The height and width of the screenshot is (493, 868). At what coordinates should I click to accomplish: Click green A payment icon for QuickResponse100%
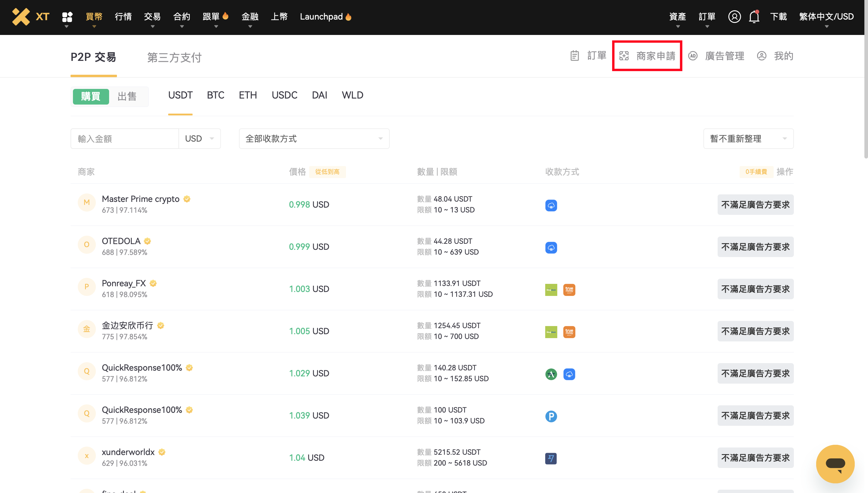(x=551, y=374)
